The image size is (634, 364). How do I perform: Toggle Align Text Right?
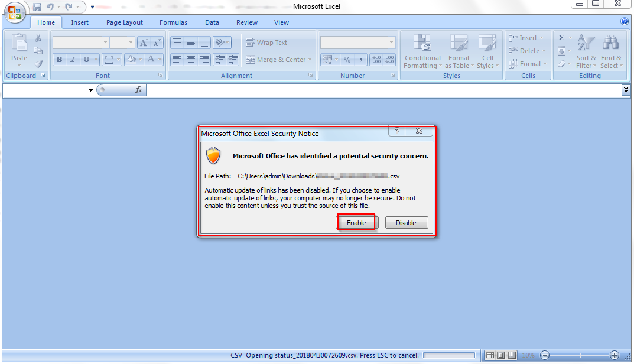tap(204, 60)
